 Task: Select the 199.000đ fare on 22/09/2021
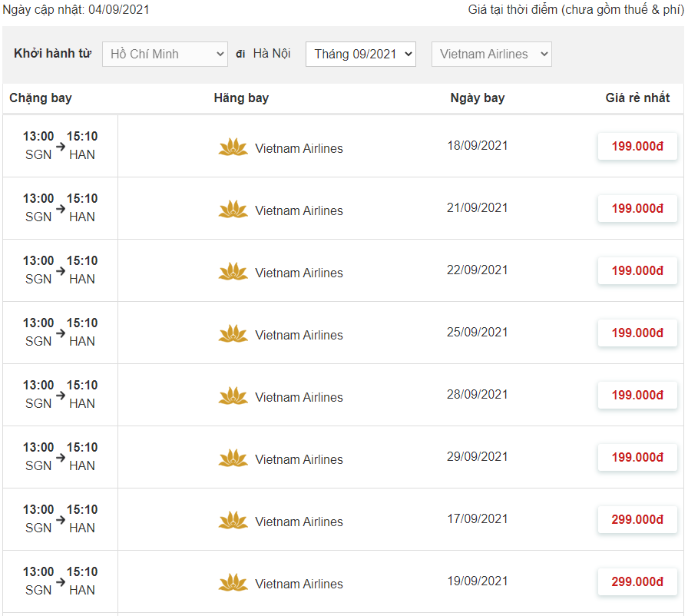pos(637,270)
